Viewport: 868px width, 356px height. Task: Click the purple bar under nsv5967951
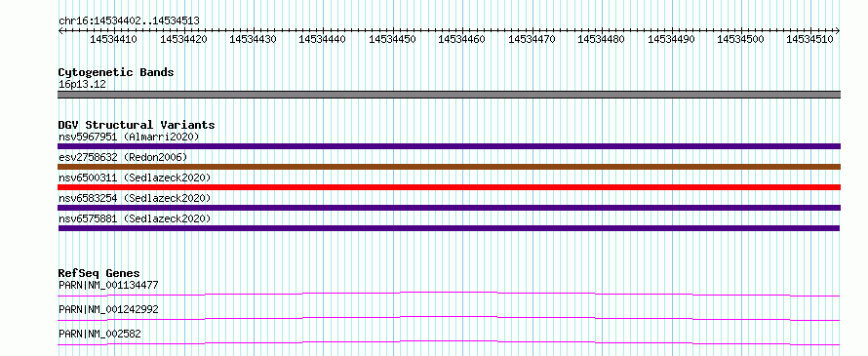[449, 146]
